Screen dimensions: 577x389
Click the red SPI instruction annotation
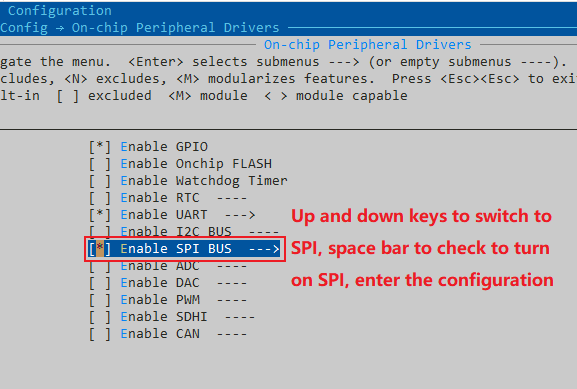coord(422,248)
